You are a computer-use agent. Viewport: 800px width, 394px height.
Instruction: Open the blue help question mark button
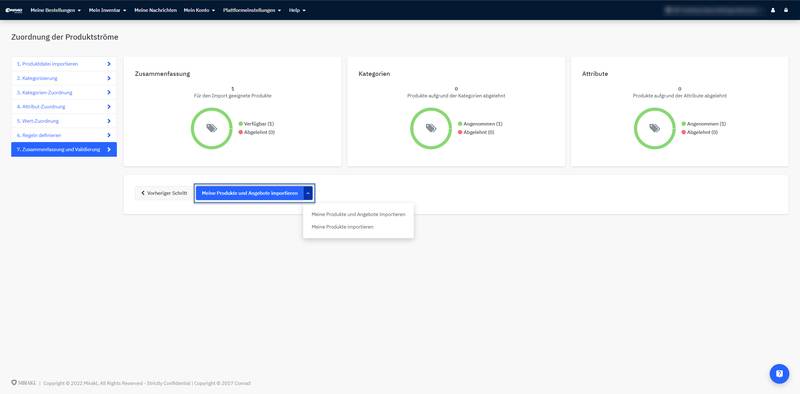coord(779,374)
